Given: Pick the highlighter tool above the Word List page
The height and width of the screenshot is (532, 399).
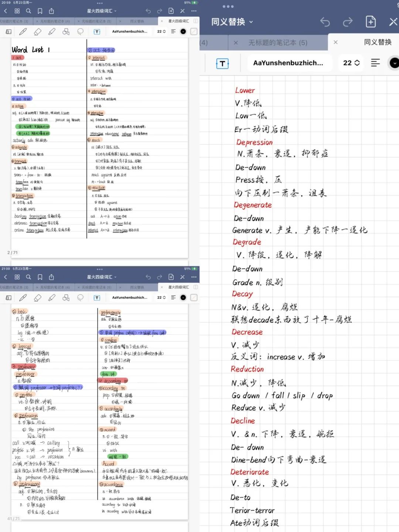Looking at the screenshot, I should (52, 32).
